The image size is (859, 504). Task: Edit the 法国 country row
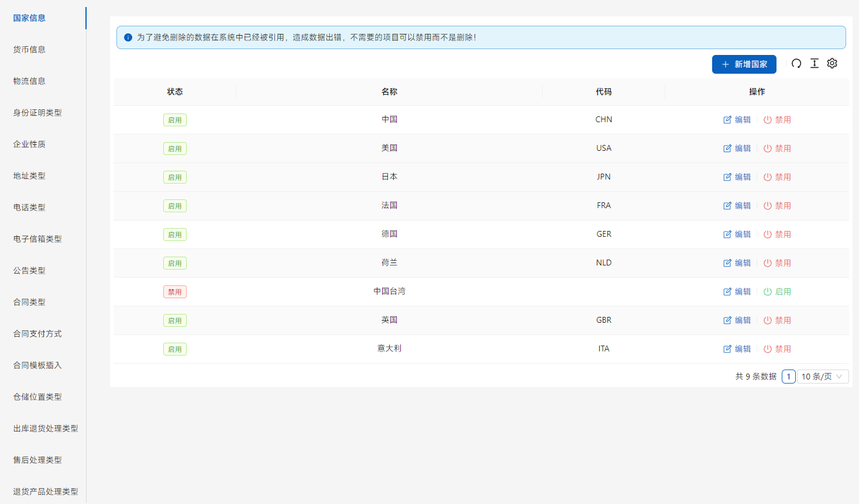tap(737, 206)
